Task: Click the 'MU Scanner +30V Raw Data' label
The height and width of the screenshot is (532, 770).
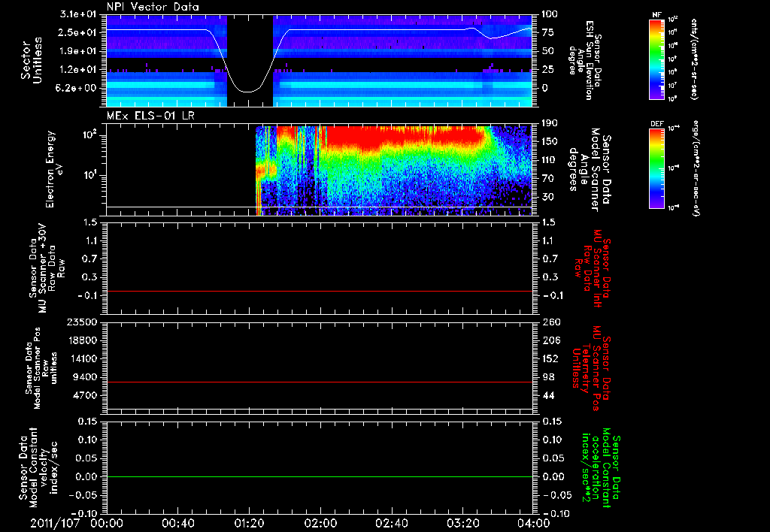Action: pos(47,268)
